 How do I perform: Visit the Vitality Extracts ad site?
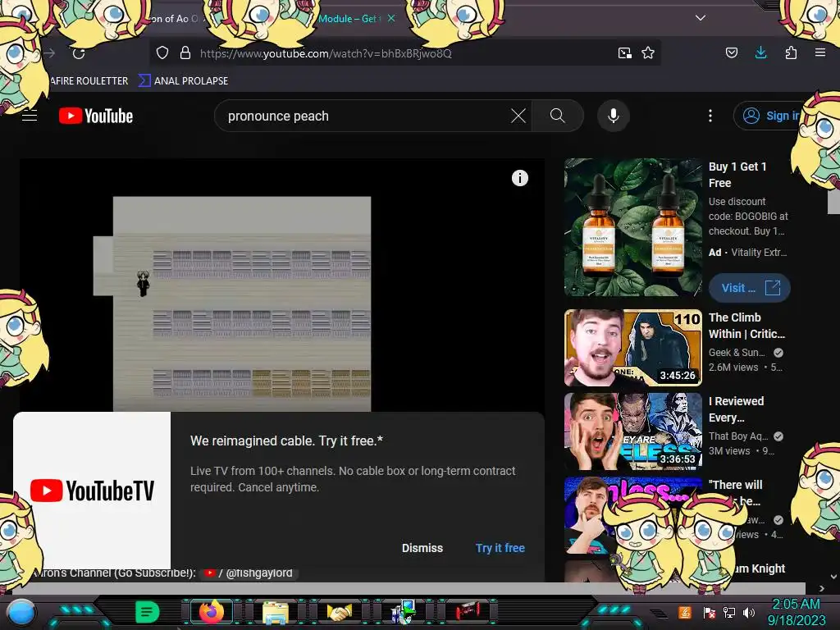(750, 288)
